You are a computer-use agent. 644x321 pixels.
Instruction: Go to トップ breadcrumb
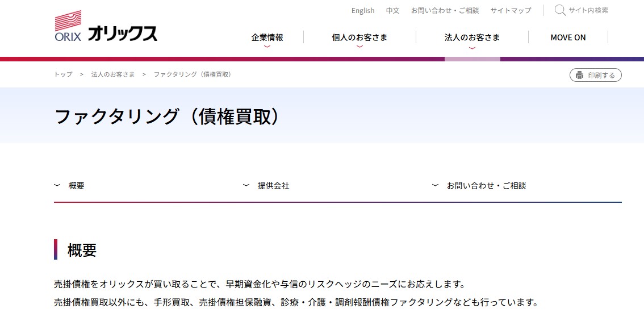63,74
